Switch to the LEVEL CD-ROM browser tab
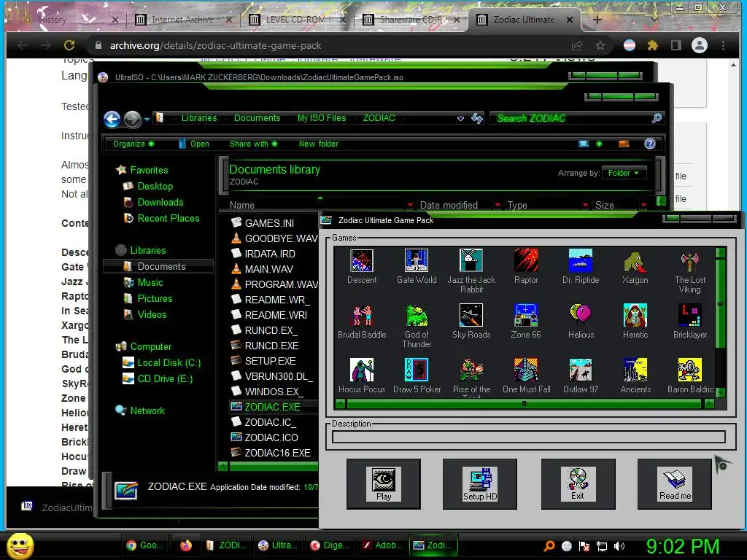This screenshot has height=560, width=747. click(x=295, y=20)
